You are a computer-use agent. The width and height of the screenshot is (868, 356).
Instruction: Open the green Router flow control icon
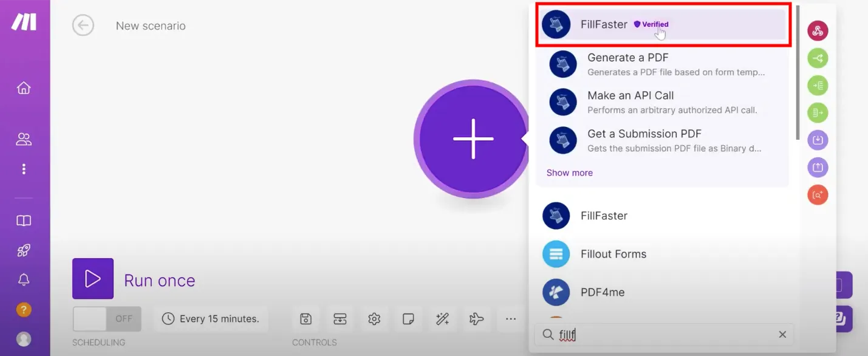click(818, 58)
